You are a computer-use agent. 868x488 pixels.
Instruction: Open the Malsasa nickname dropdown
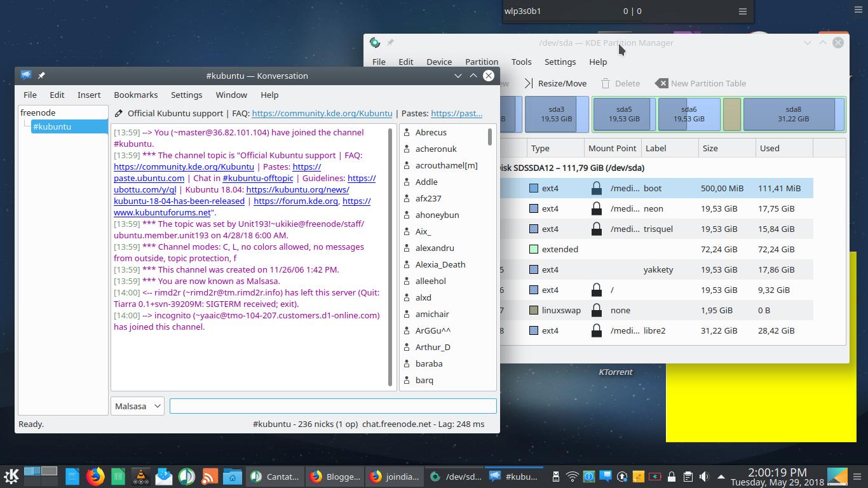tap(138, 406)
